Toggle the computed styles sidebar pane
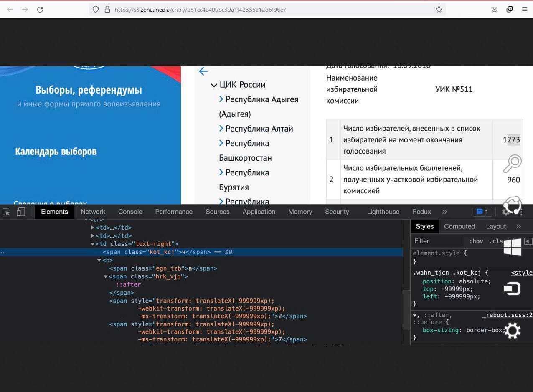Screen dimensions: 533x392 pos(528,241)
